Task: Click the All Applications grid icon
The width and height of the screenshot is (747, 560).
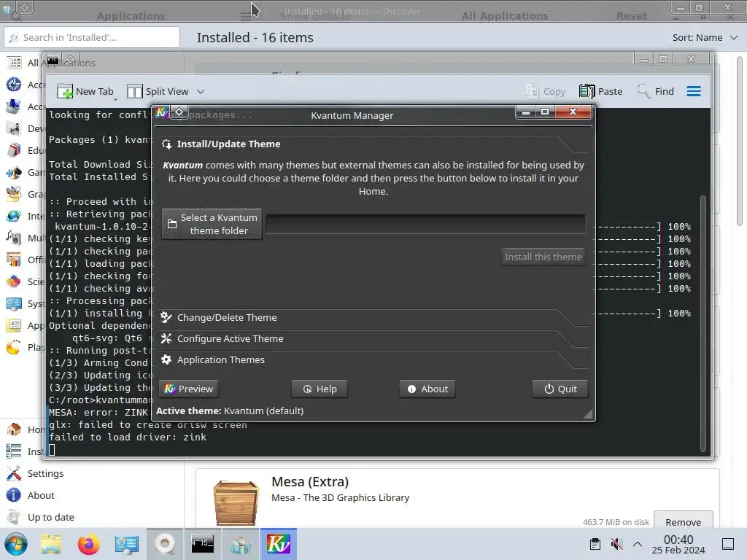Action: click(14, 63)
